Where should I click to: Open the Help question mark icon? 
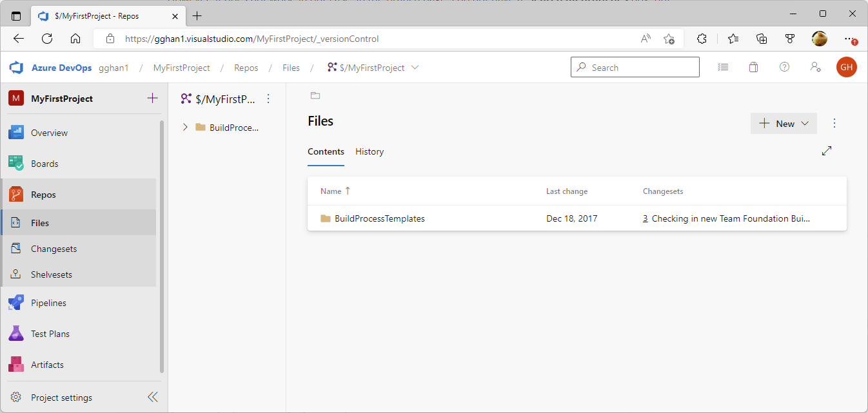tap(784, 67)
